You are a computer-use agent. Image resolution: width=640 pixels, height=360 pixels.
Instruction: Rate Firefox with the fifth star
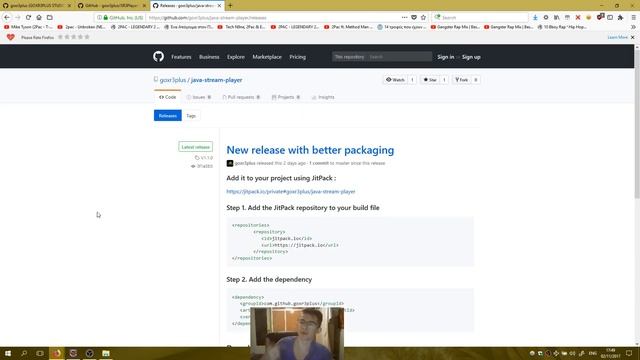[x=87, y=37]
